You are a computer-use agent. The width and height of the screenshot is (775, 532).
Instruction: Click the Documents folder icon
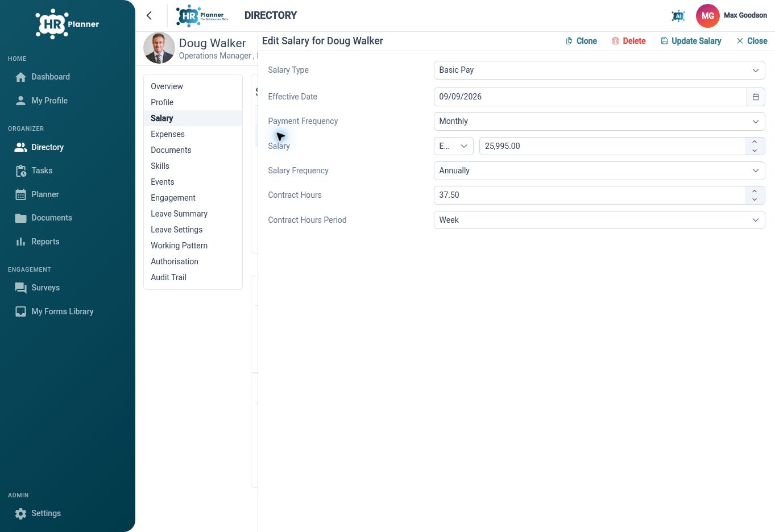pos(21,218)
